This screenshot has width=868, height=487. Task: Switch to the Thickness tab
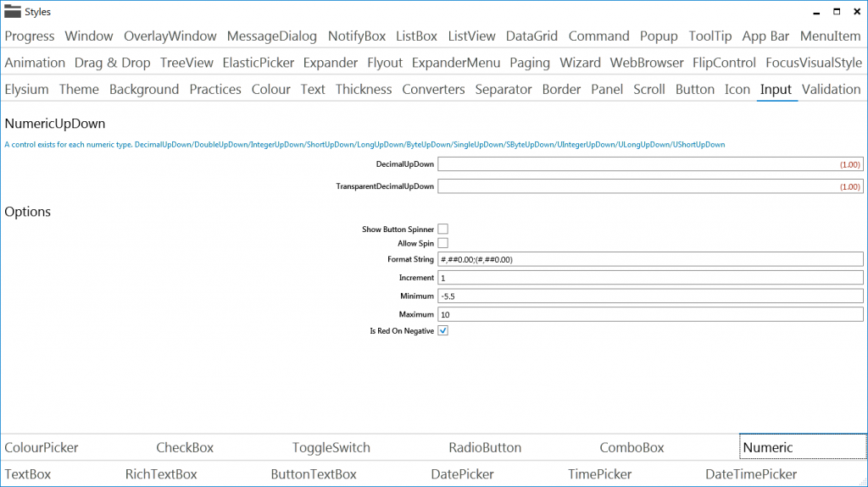[x=364, y=89]
